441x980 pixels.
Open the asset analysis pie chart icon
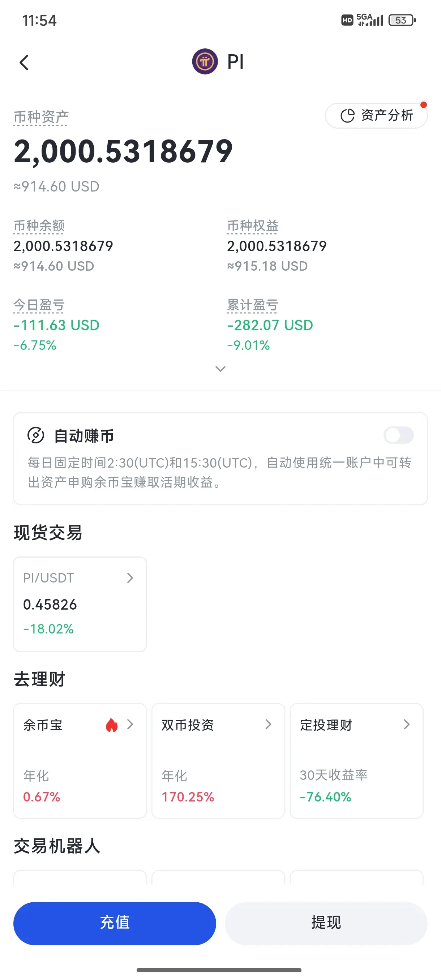point(347,116)
